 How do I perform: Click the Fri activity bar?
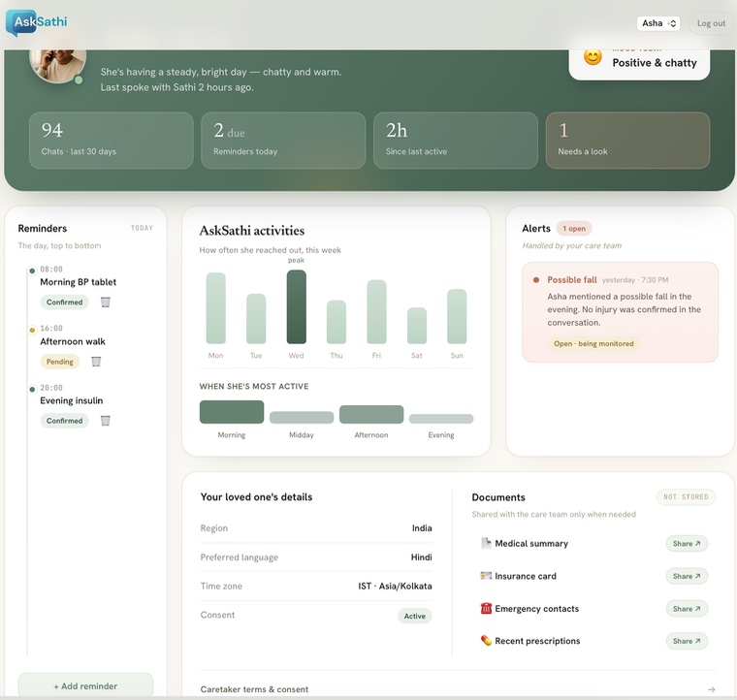tap(376, 312)
